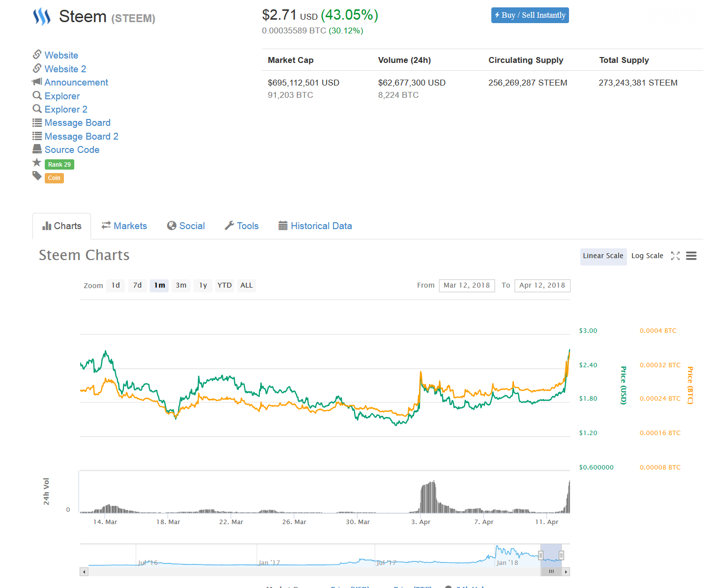Open the Message Board link
This screenshot has height=588, width=720.
(x=77, y=123)
